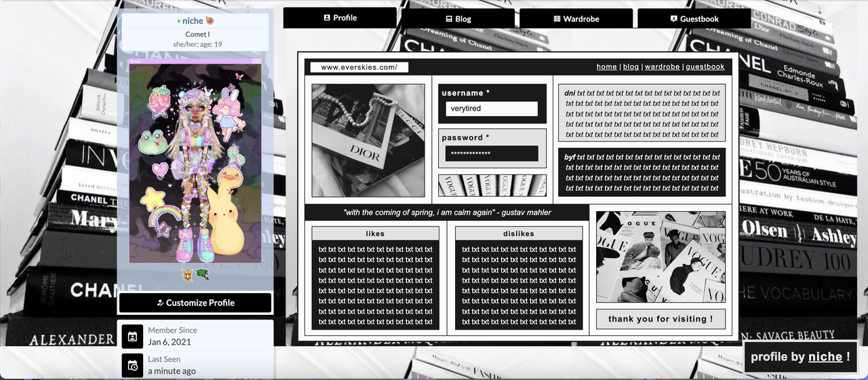Click the Customize Profile person-edit icon
The height and width of the screenshot is (380, 868).
[x=160, y=303]
